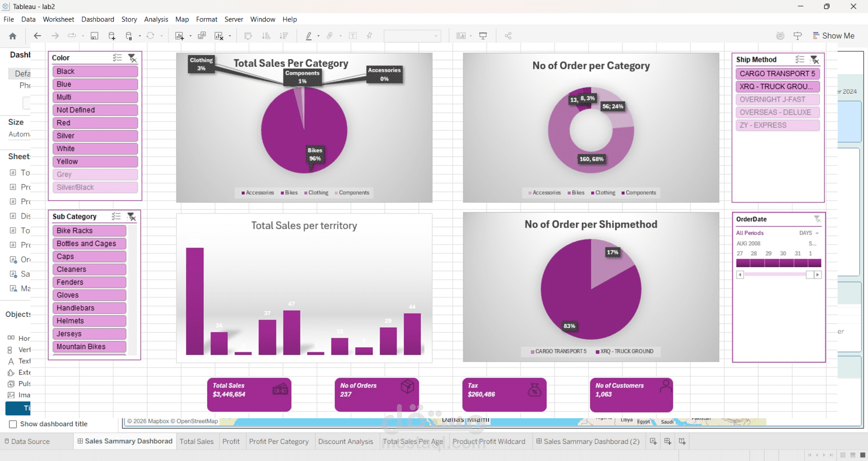Click the Show Sheet Sorter grid icon
This screenshot has height=461, width=868.
click(843, 455)
